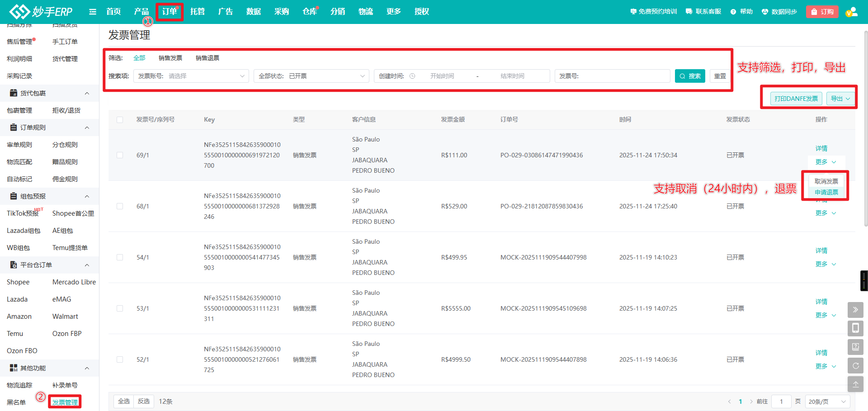The width and height of the screenshot is (868, 411).
Task: Choose 申请退票 from the more menu
Action: pyautogui.click(x=826, y=192)
